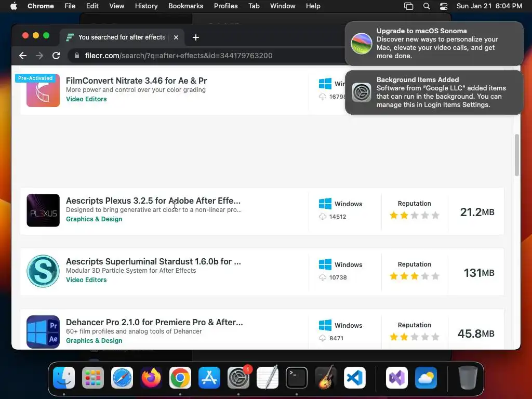
Task: Click Video Editors category under FilmConvert
Action: tap(86, 99)
